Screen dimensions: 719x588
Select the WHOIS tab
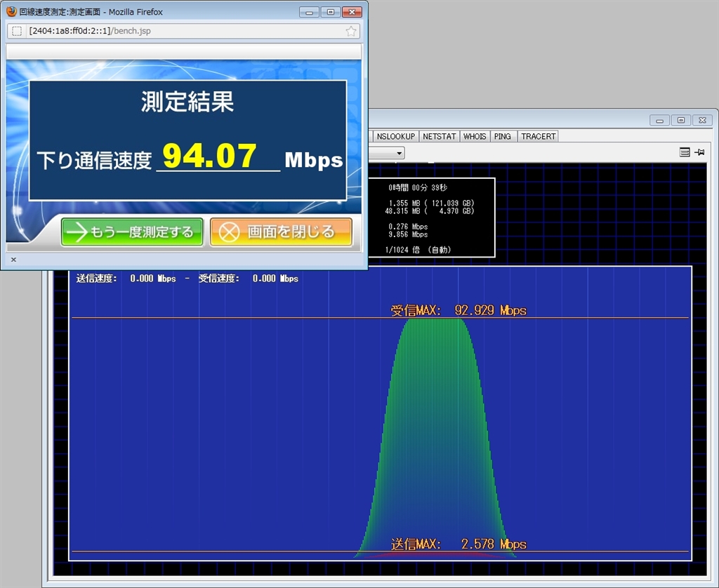point(475,136)
